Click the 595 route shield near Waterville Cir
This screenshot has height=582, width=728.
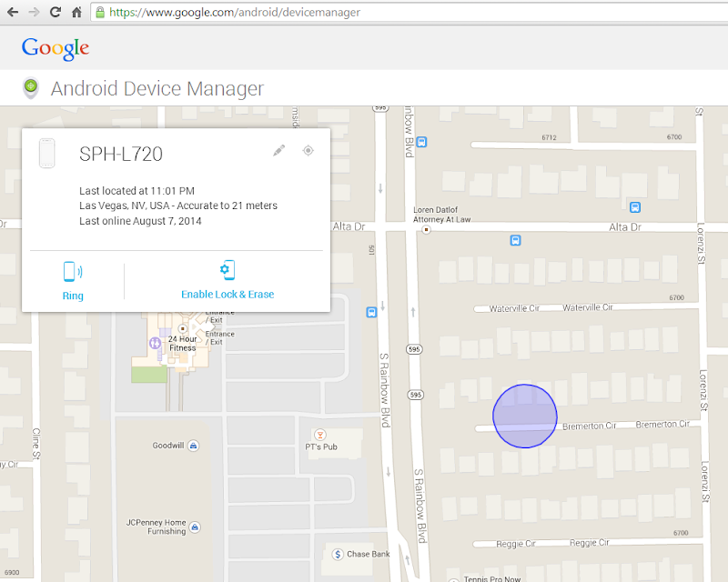tap(414, 349)
